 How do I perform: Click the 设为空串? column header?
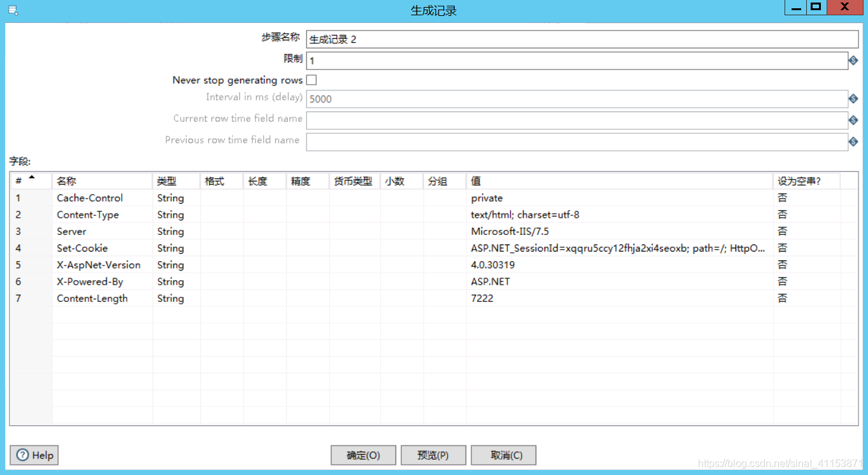pos(807,181)
